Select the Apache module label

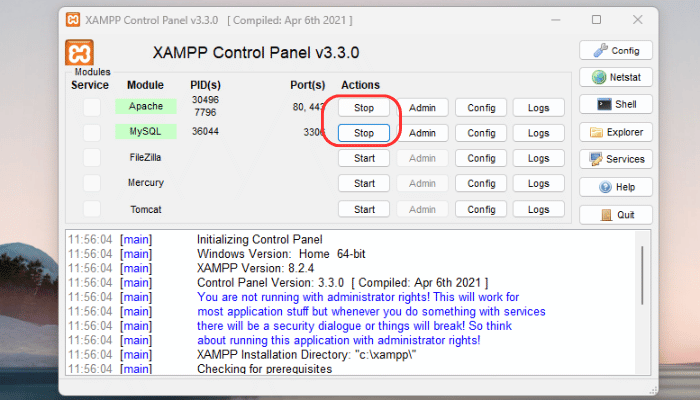[x=146, y=106]
